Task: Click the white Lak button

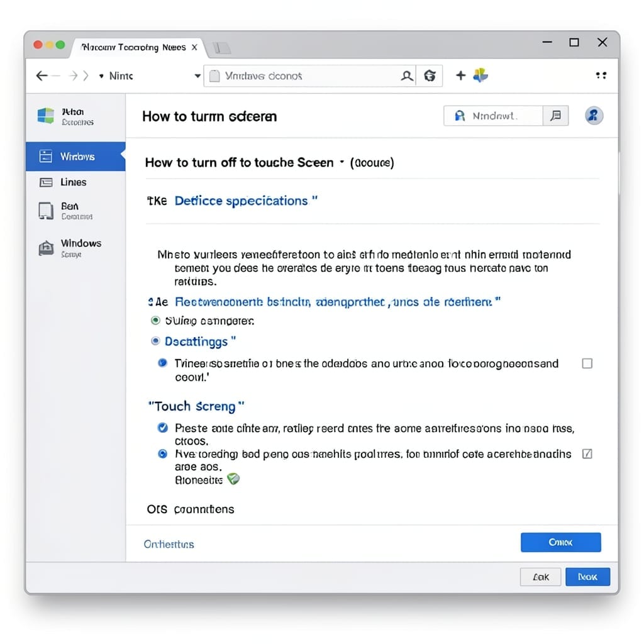Action: click(540, 577)
